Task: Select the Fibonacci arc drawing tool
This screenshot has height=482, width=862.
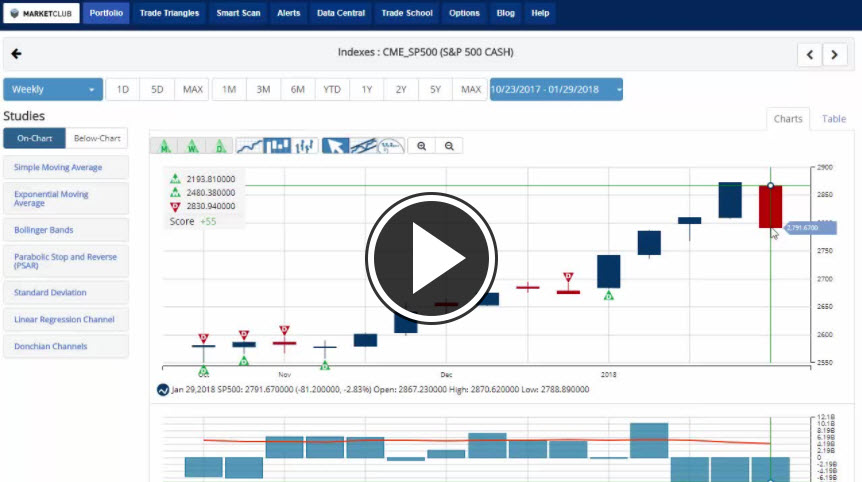Action: click(391, 146)
